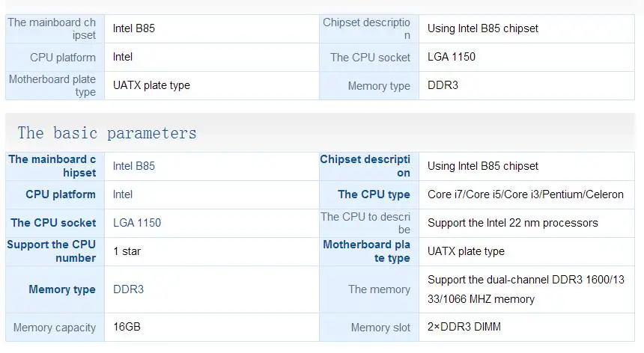644x353 pixels.
Task: Open the "Support the CPU number" link
Action: coord(52,251)
